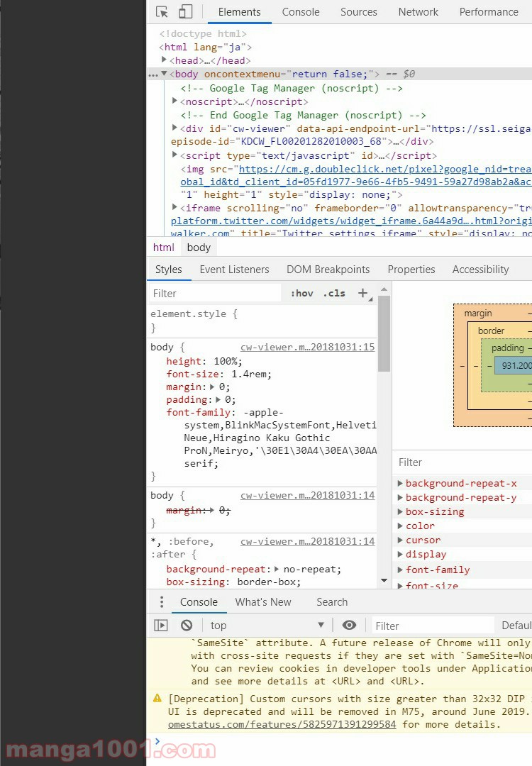Click the 931.200 content box in box model
The height and width of the screenshot is (766, 532).
point(514,365)
